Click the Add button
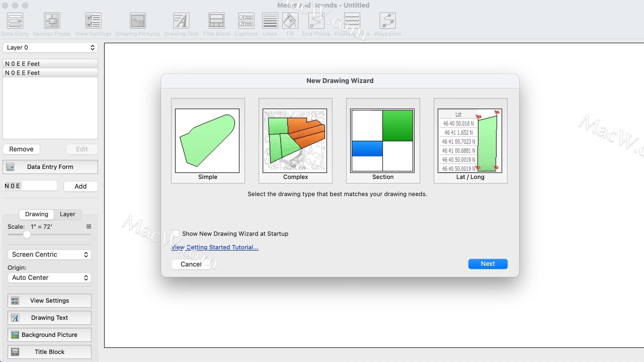The image size is (644, 362). 80,186
